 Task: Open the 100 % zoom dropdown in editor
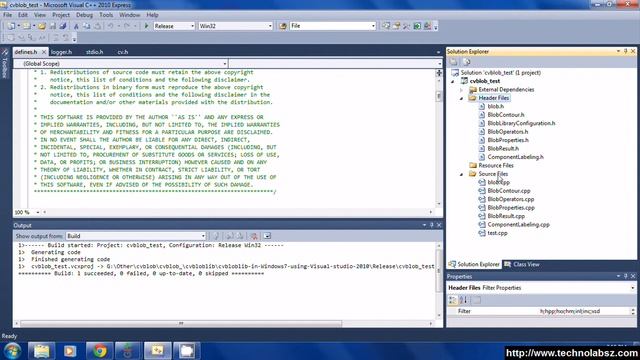pyautogui.click(x=38, y=213)
